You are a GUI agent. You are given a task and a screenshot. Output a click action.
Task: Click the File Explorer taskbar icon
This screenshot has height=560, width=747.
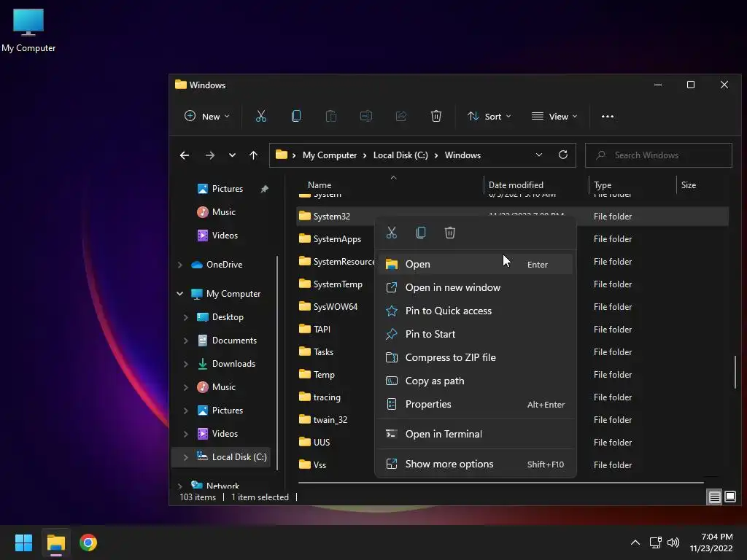point(55,542)
